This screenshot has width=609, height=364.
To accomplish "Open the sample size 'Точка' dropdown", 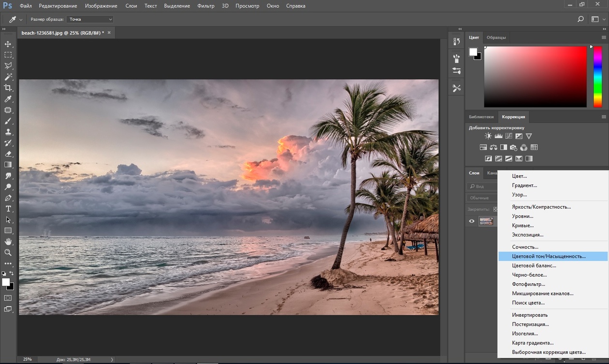I will pyautogui.click(x=90, y=19).
